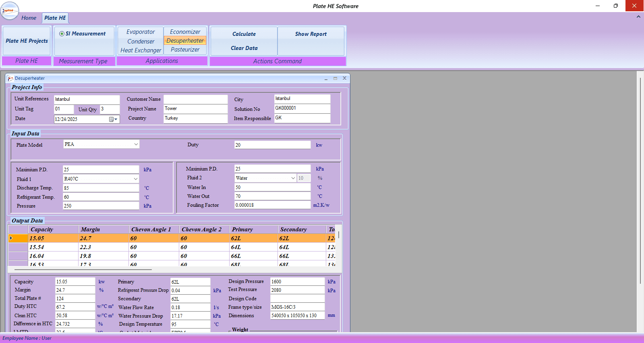
Task: Open the Fluid 2 Water dropdown
Action: click(293, 178)
